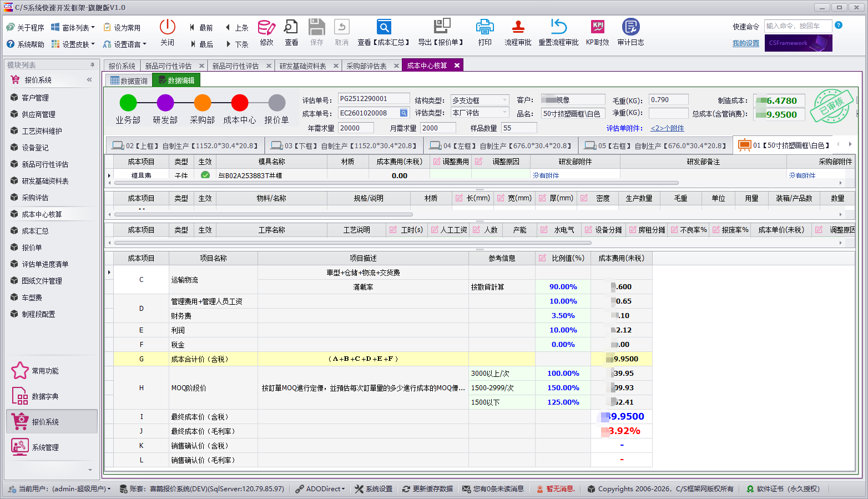The width and height of the screenshot is (868, 499).
Task: Click the 快速命令 input box
Action: (798, 26)
